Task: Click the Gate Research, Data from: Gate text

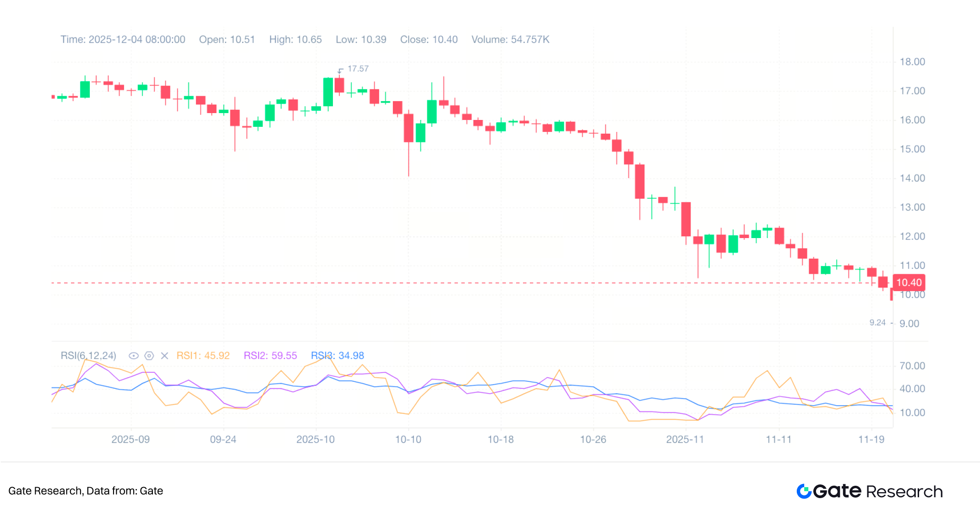Action: click(x=86, y=491)
